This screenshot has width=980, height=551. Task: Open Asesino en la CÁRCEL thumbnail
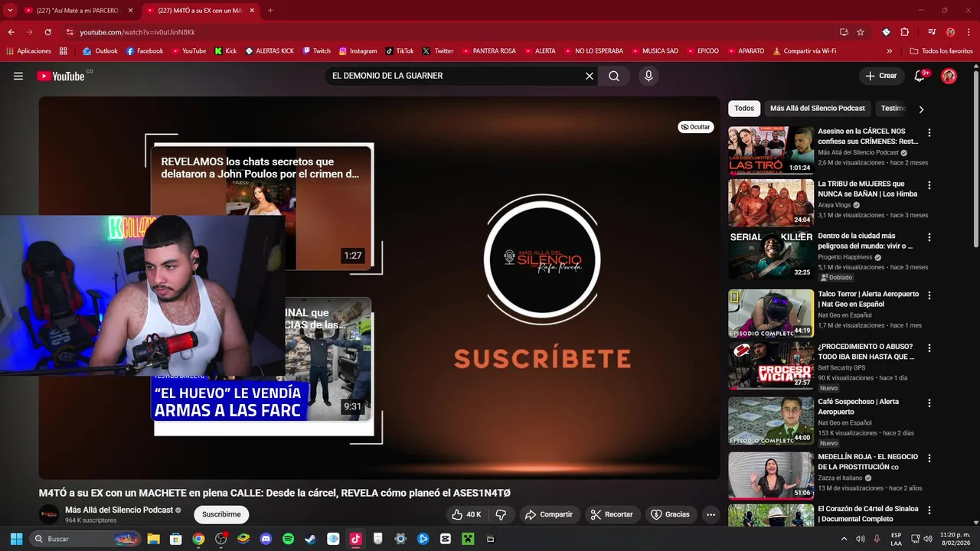(771, 151)
